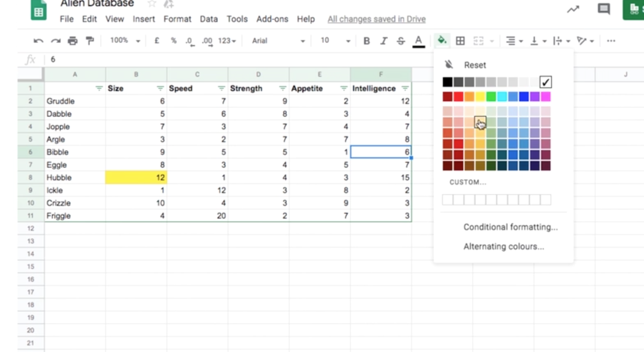Click the Undo arrow icon
644x352 pixels.
pyautogui.click(x=38, y=41)
